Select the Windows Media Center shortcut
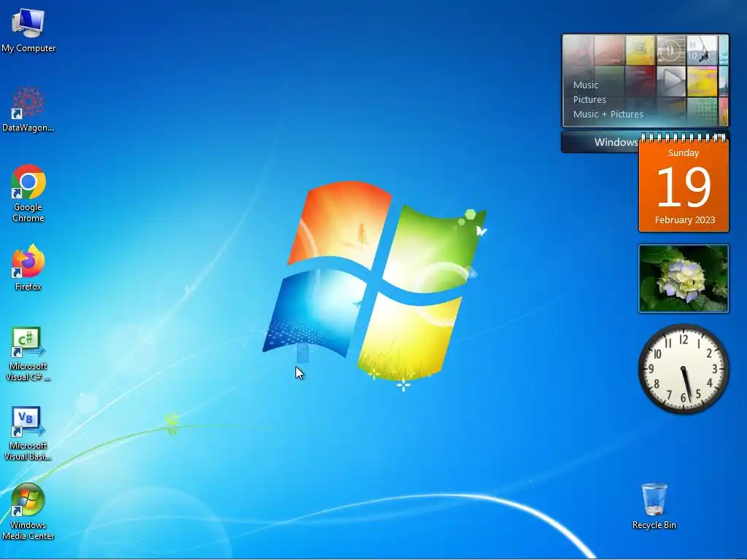The height and width of the screenshot is (560, 747). [28, 511]
